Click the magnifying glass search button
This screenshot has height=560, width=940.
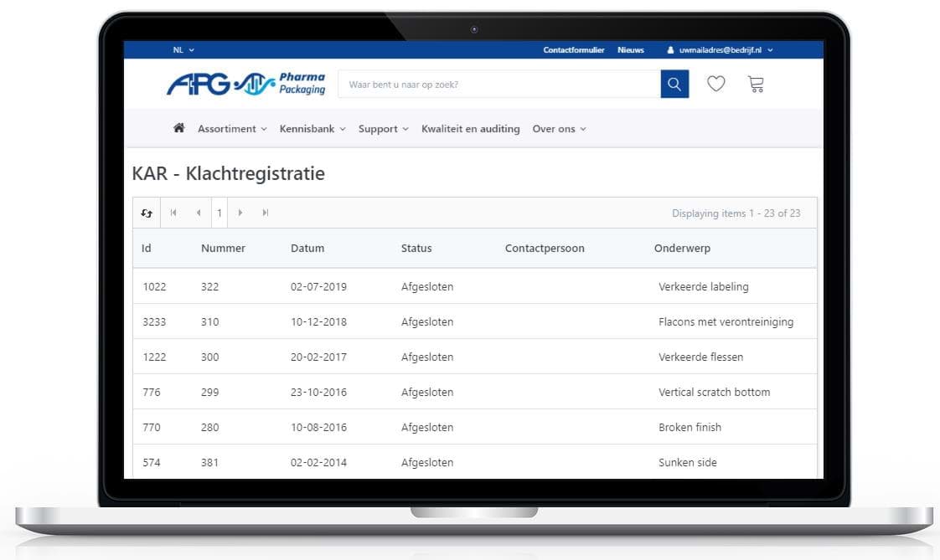click(x=674, y=85)
